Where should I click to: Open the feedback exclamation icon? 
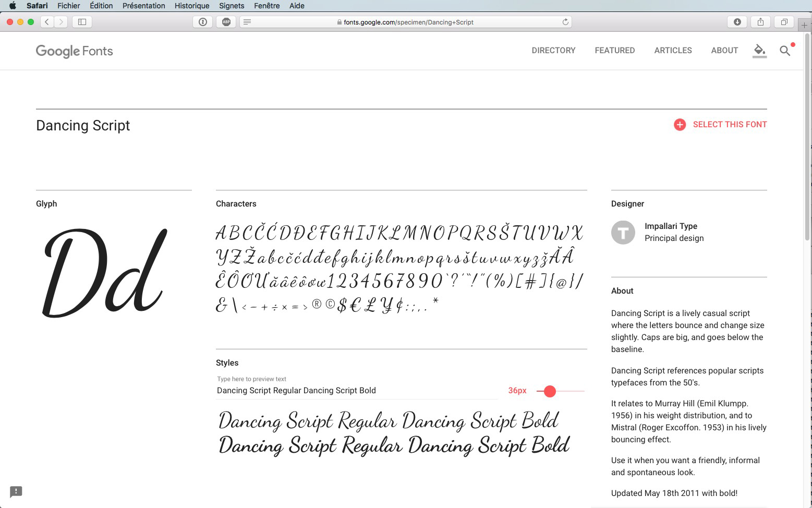[16, 492]
